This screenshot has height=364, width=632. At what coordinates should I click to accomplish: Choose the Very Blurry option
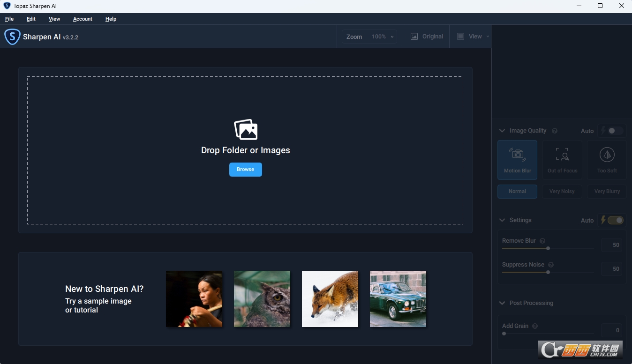607,191
